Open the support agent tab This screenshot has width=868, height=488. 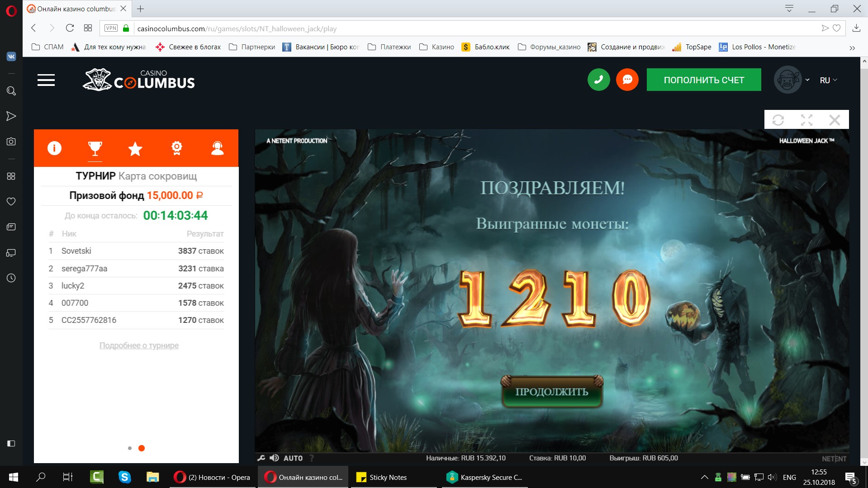(x=218, y=148)
